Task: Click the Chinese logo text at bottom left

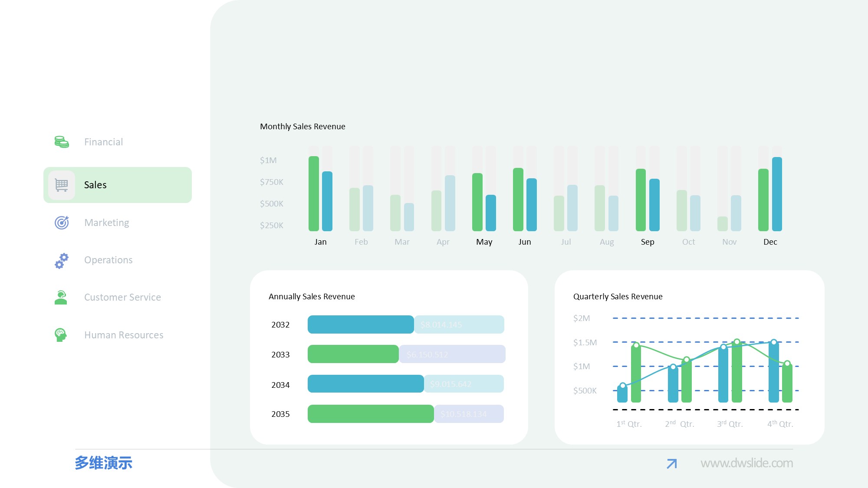Action: 103,463
